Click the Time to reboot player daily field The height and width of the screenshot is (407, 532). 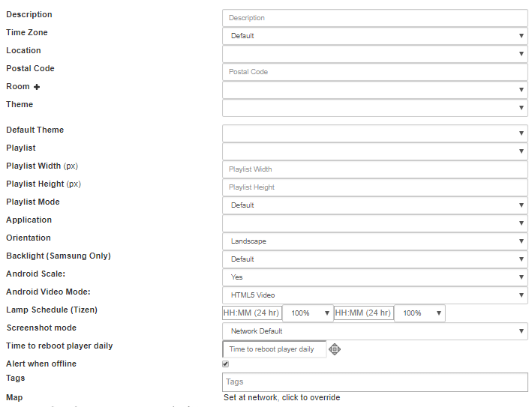[274, 349]
